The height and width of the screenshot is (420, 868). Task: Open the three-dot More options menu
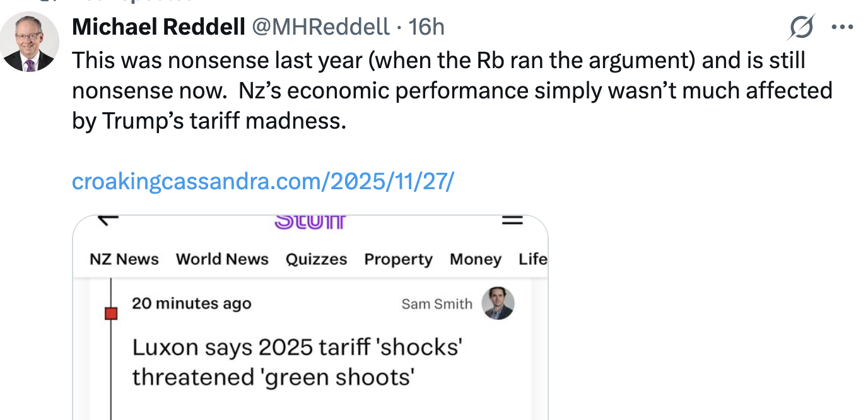click(842, 28)
